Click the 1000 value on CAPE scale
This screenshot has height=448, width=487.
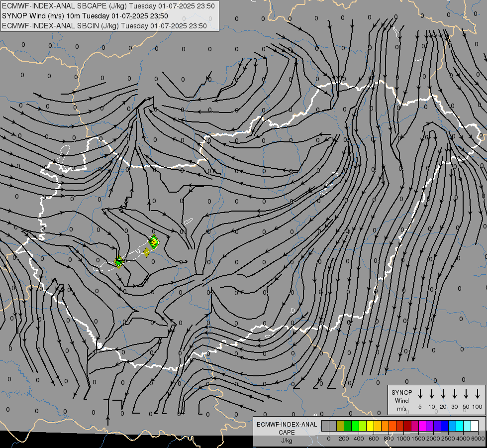403,439
